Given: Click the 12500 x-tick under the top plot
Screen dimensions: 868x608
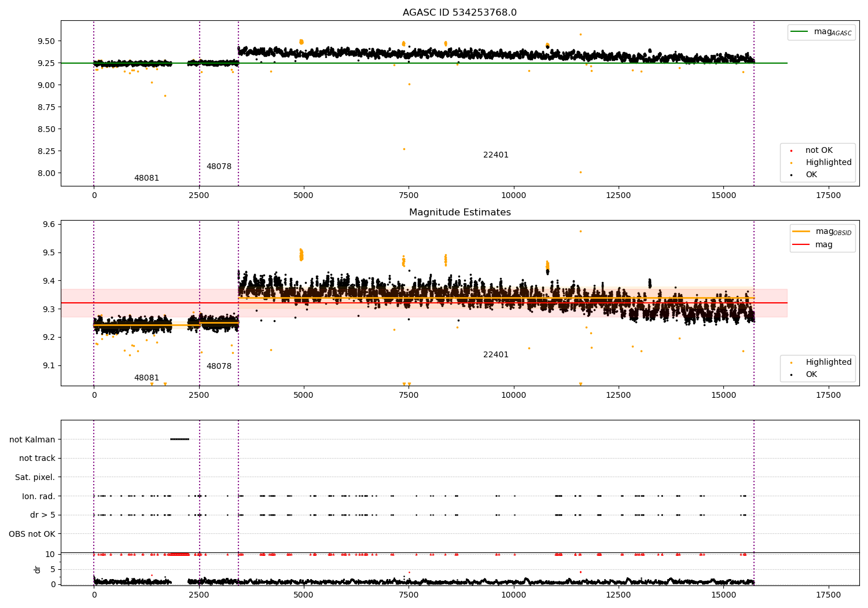Looking at the screenshot, I should [619, 196].
